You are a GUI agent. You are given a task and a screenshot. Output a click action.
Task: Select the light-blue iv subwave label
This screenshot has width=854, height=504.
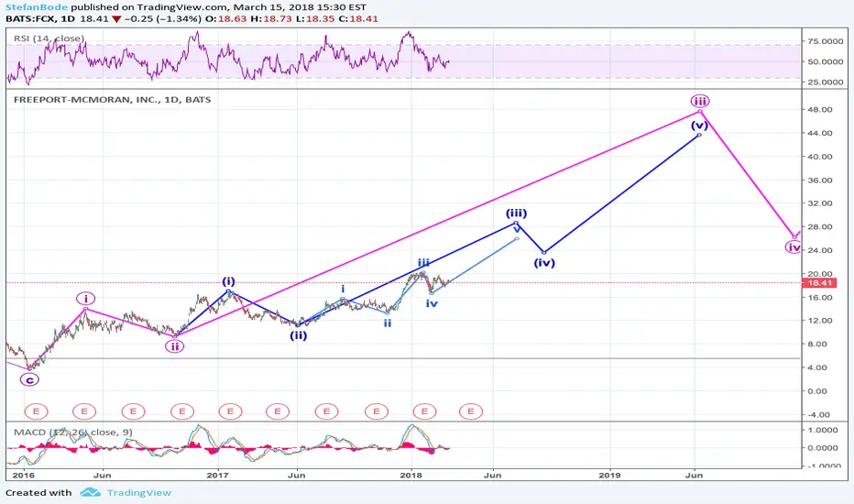pos(432,303)
